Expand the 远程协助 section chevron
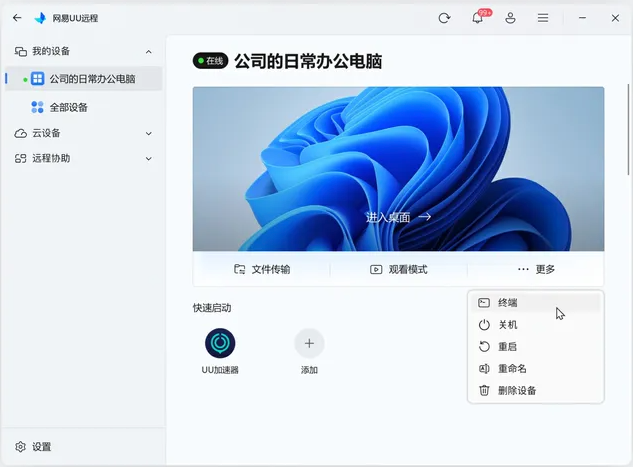 pyautogui.click(x=149, y=159)
